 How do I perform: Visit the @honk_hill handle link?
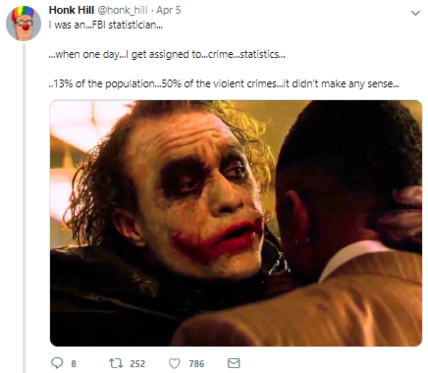coord(122,10)
